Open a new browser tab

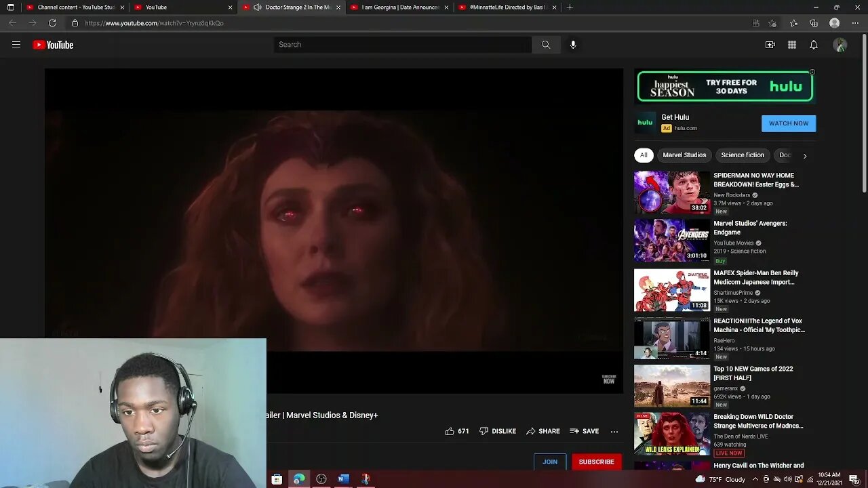pyautogui.click(x=570, y=7)
